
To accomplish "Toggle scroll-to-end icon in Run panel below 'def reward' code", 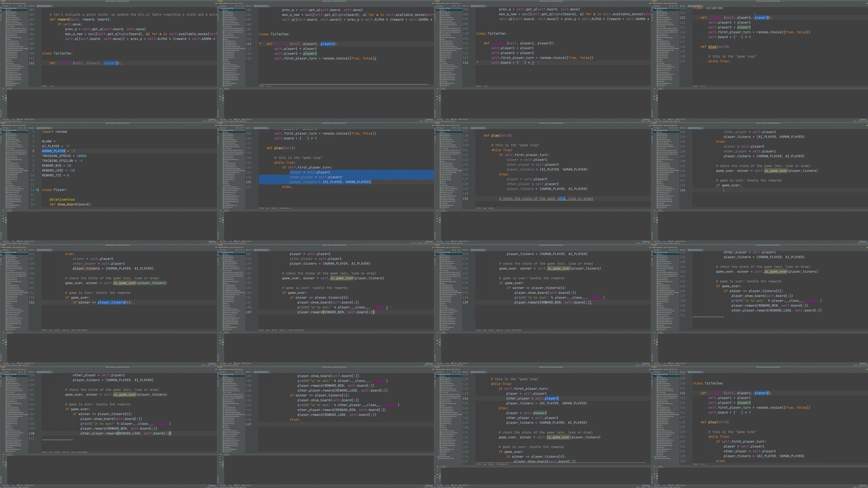I will pyautogui.click(x=6, y=98).
